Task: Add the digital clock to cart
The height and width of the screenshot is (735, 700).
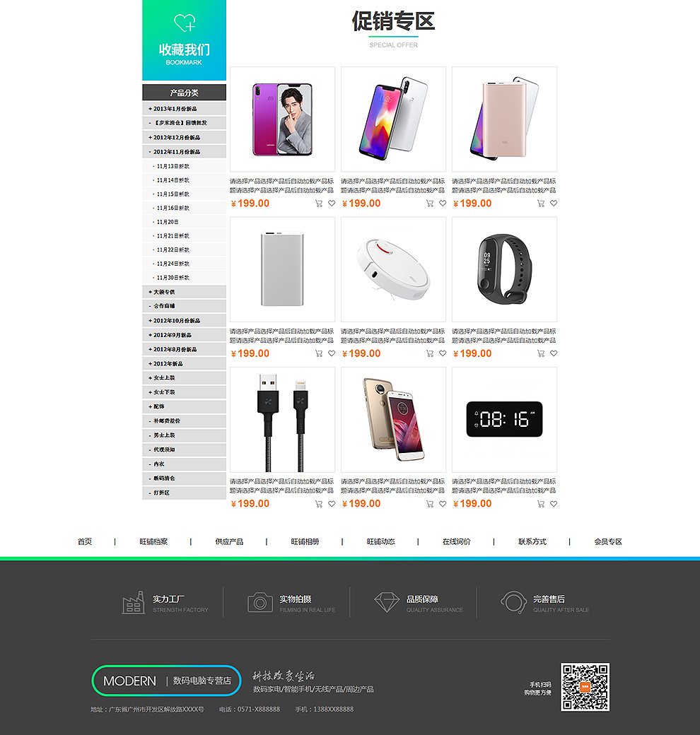Action: (541, 504)
